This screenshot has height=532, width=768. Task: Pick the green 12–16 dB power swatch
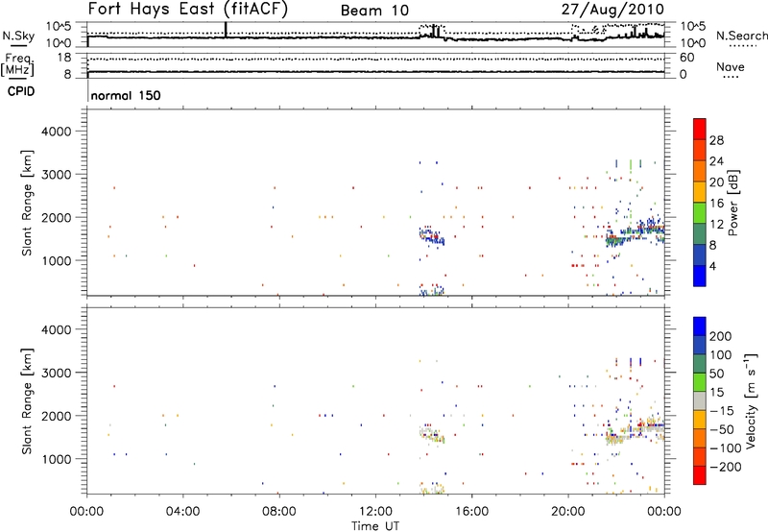pyautogui.click(x=700, y=213)
